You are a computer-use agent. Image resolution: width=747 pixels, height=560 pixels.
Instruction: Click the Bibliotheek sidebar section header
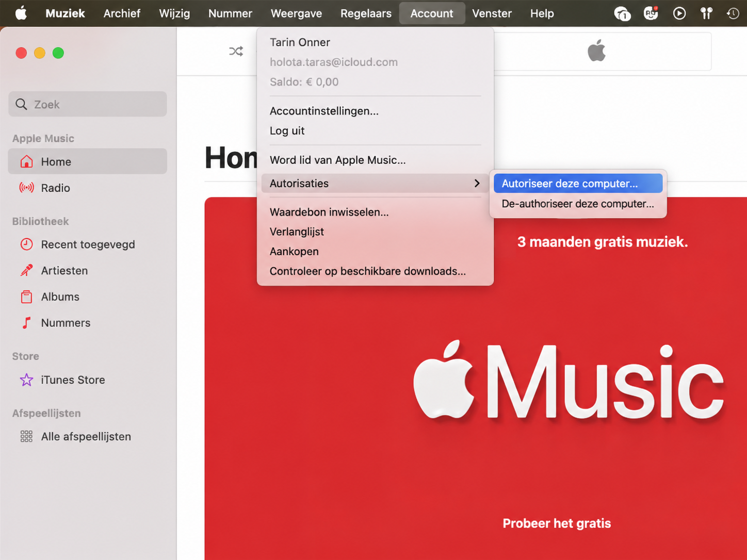[x=40, y=221]
